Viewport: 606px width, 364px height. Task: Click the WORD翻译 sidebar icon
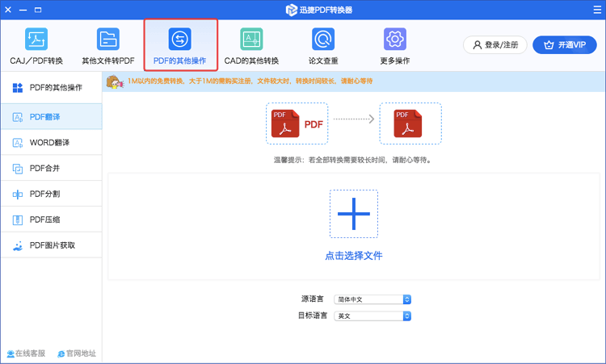(18, 143)
